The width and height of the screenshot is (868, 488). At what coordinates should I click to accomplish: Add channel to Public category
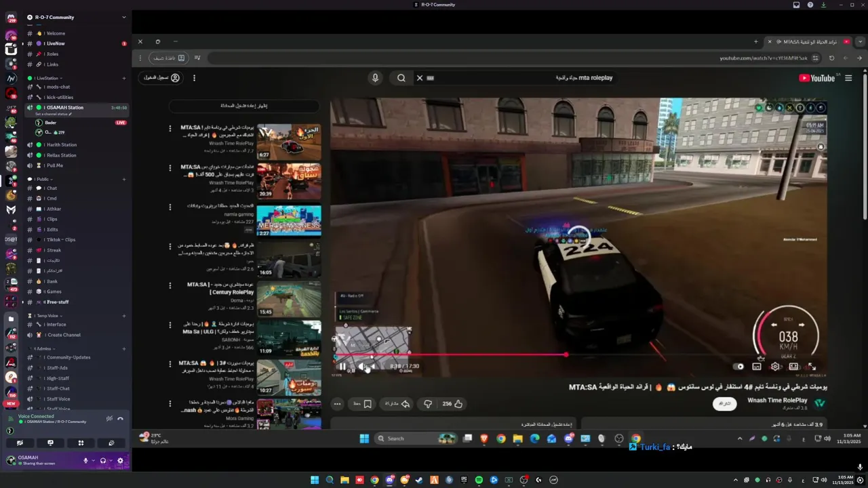(x=124, y=179)
